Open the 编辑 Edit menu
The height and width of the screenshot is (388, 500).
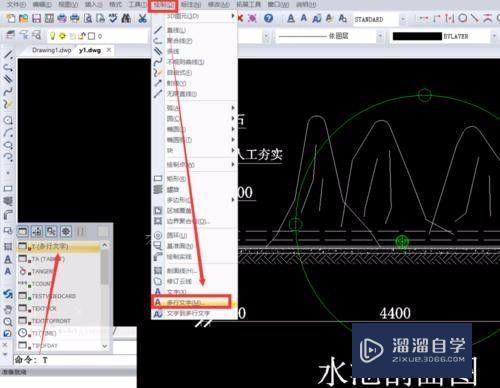42,4
